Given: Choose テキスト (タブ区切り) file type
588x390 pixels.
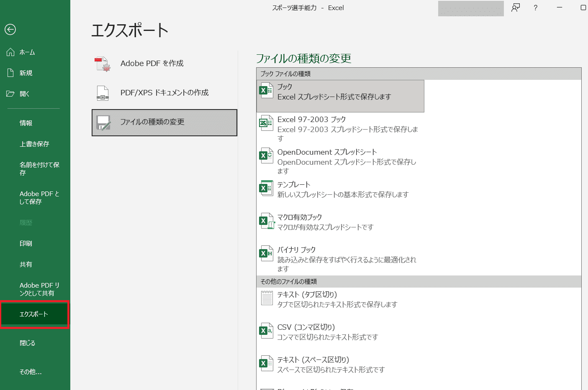Looking at the screenshot, I should tap(340, 303).
